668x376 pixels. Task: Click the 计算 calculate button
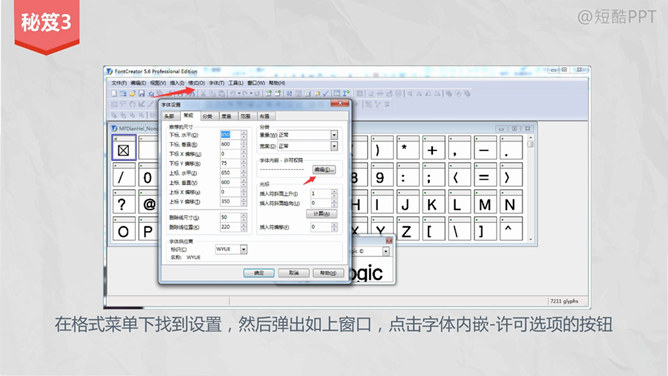click(x=322, y=213)
